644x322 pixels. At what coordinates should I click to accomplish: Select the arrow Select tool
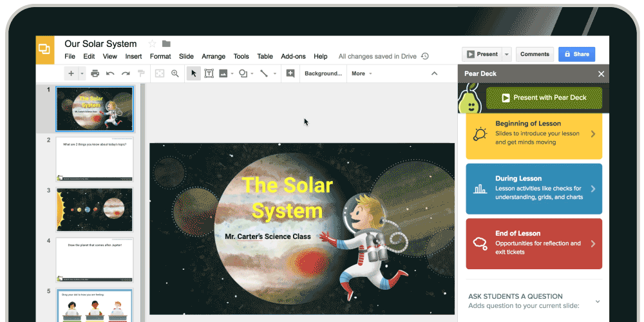click(x=194, y=73)
